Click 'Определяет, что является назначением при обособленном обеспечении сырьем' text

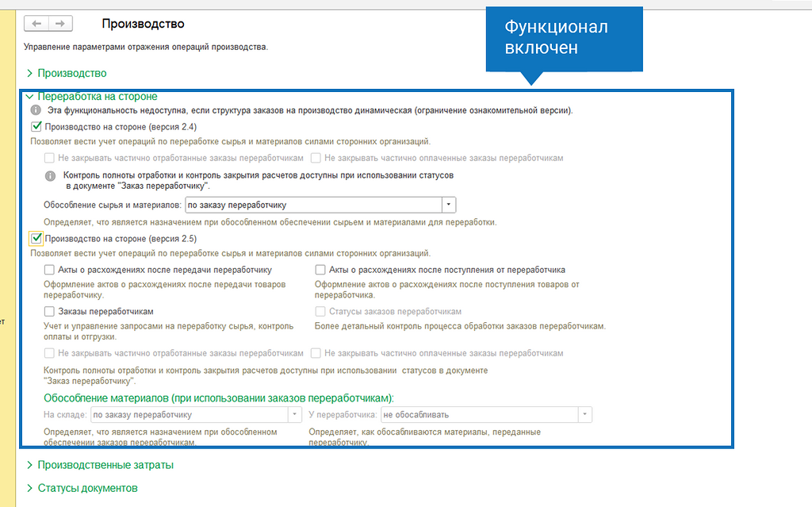coord(270,222)
